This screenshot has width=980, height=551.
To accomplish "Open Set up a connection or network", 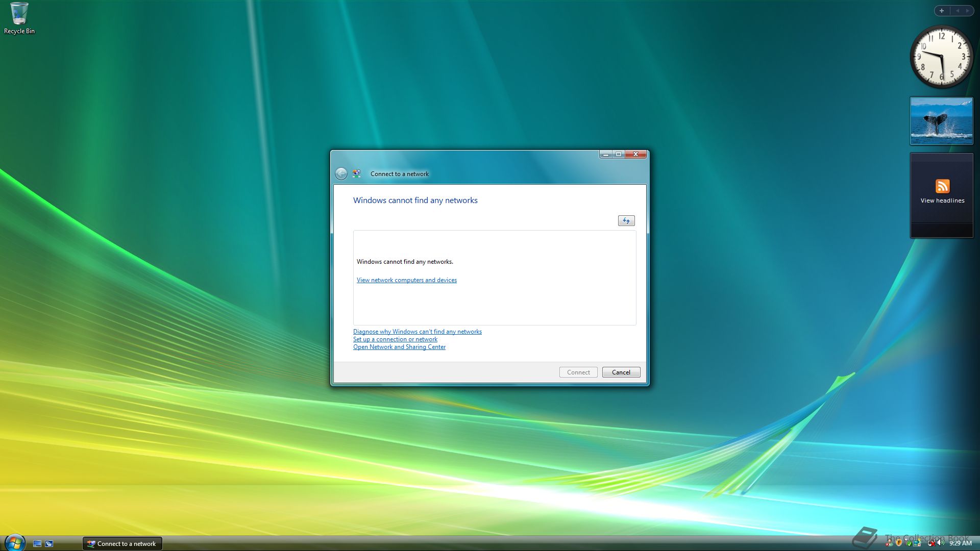I will 395,339.
